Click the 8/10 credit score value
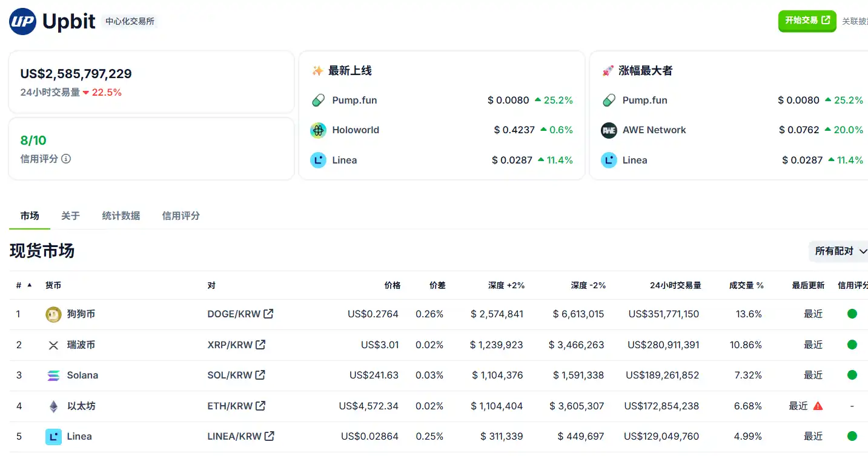Screen dimensions: 868x456 click(x=33, y=140)
